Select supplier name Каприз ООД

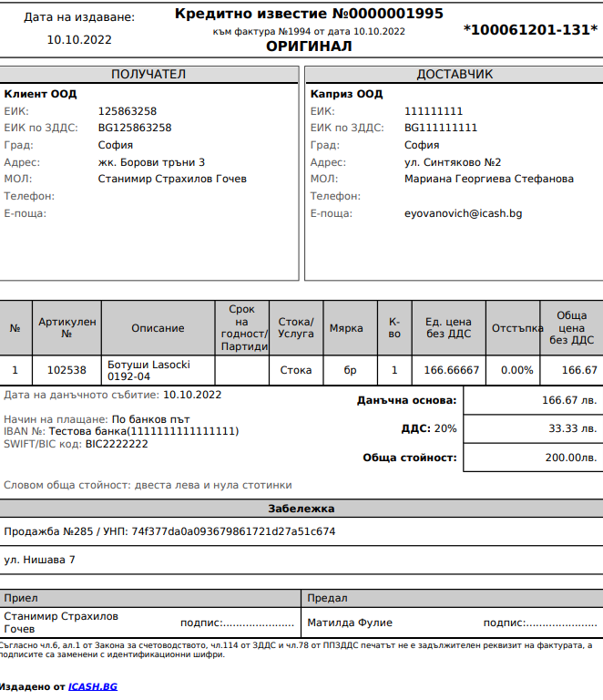(346, 94)
